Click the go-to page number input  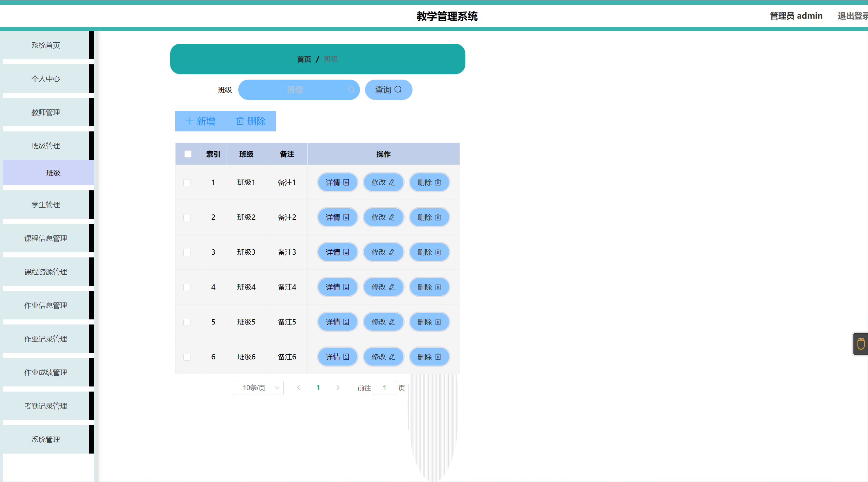[x=384, y=388]
